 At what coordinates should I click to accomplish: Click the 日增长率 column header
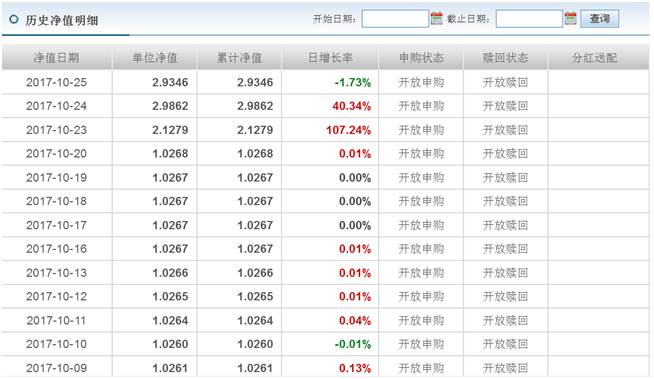(x=330, y=58)
